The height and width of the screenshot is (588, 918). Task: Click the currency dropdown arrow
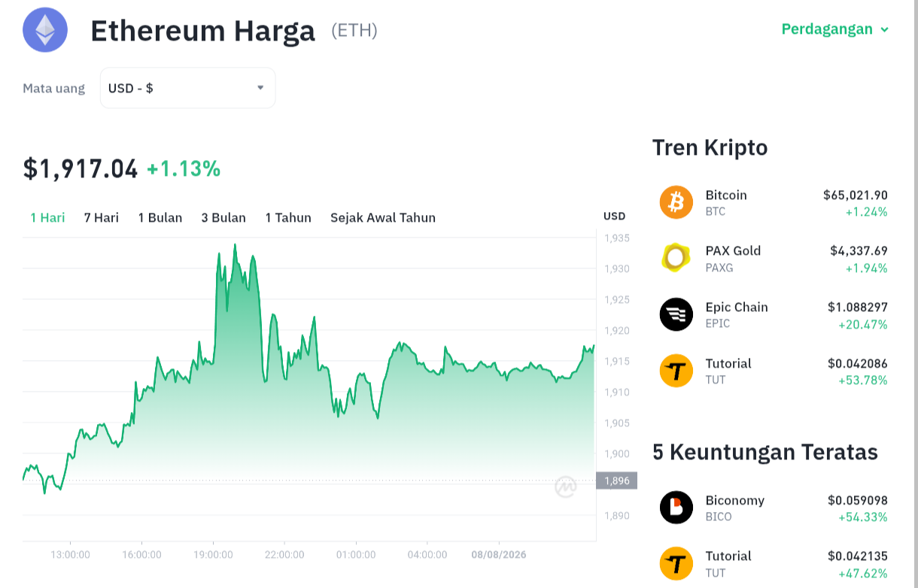tap(260, 88)
